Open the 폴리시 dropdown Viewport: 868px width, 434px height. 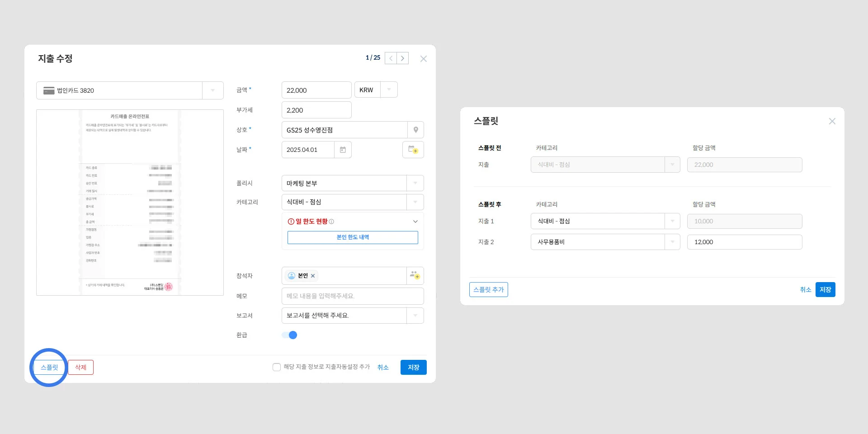[415, 183]
